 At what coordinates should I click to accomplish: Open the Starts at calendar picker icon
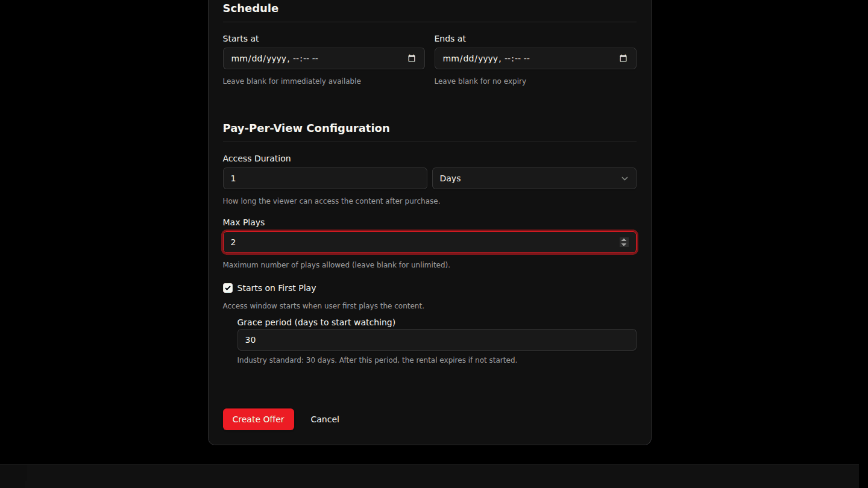412,58
